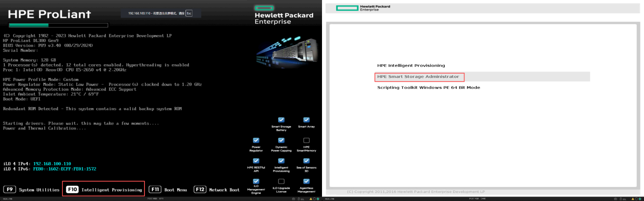Click yellow warning triangle in left console status bar

311,199
